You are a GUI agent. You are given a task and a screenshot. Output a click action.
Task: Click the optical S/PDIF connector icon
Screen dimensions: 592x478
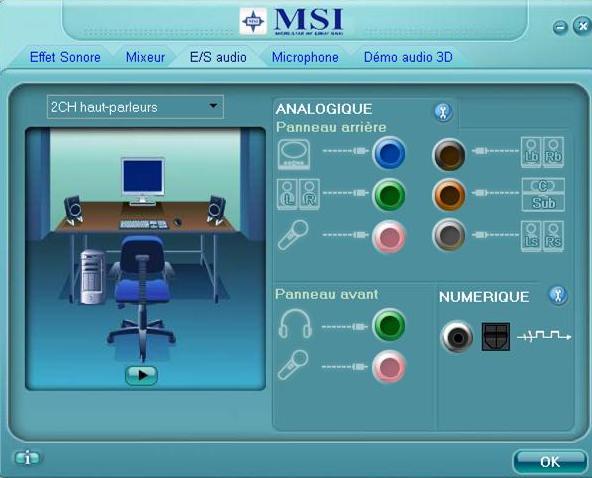click(x=496, y=336)
